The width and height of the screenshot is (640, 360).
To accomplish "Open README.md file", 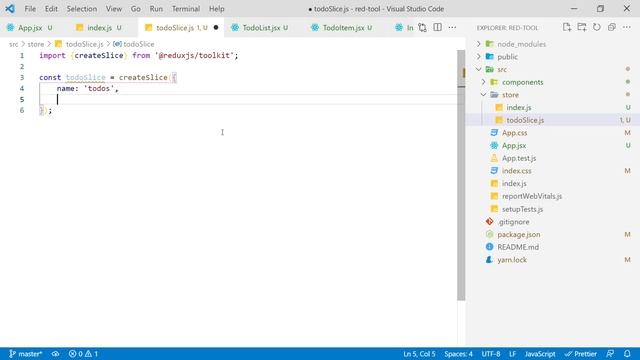I will [x=518, y=247].
